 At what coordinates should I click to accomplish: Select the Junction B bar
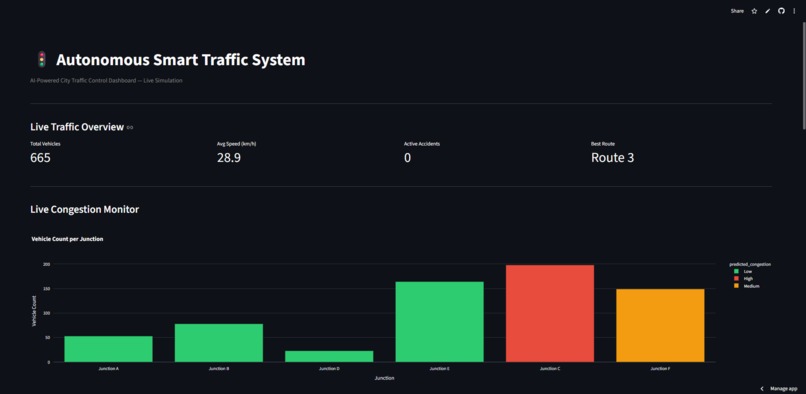218,343
